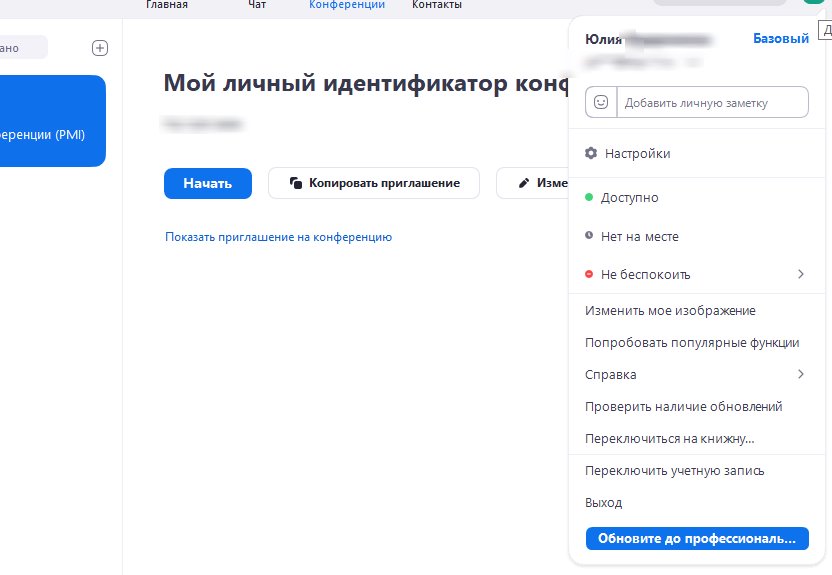Go to the Контакты tab
The height and width of the screenshot is (575, 832).
[x=437, y=5]
